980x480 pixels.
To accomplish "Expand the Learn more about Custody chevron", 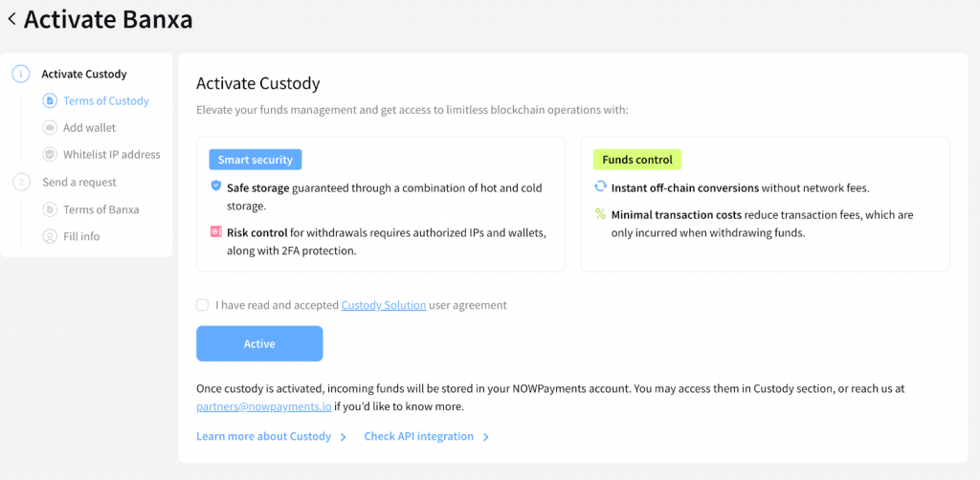I will point(343,437).
